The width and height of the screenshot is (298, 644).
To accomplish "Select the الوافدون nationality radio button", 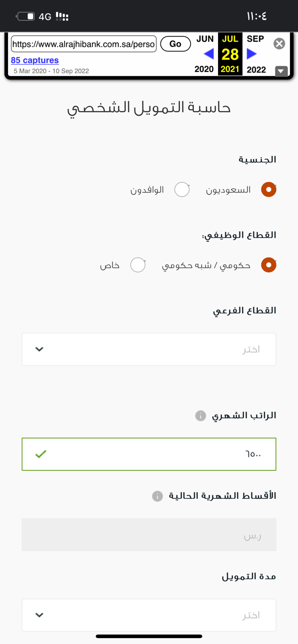I will 182,190.
